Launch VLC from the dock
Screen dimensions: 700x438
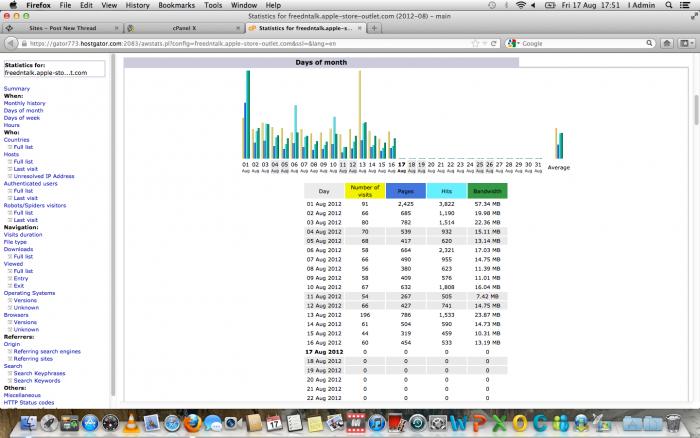131,422
